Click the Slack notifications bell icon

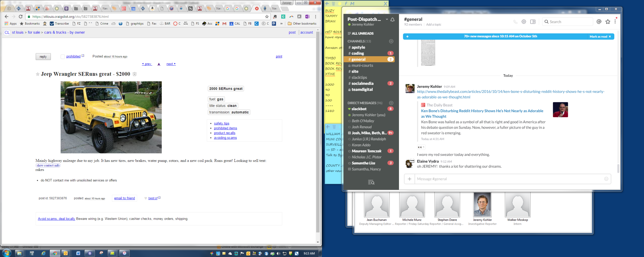coord(392,19)
